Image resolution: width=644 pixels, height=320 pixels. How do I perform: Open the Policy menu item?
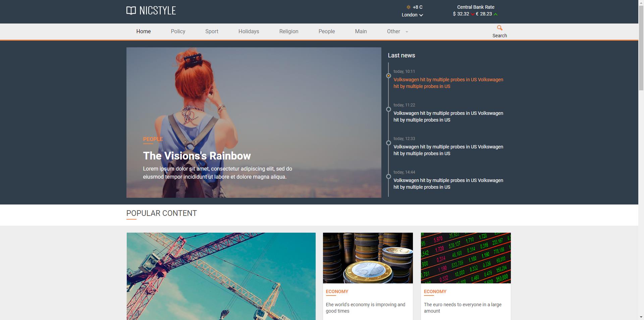[x=178, y=31]
